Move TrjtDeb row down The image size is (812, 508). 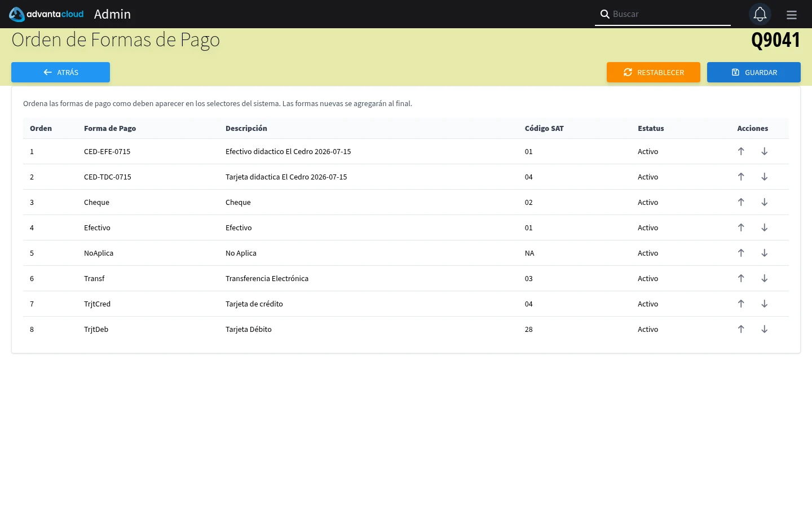click(x=765, y=329)
